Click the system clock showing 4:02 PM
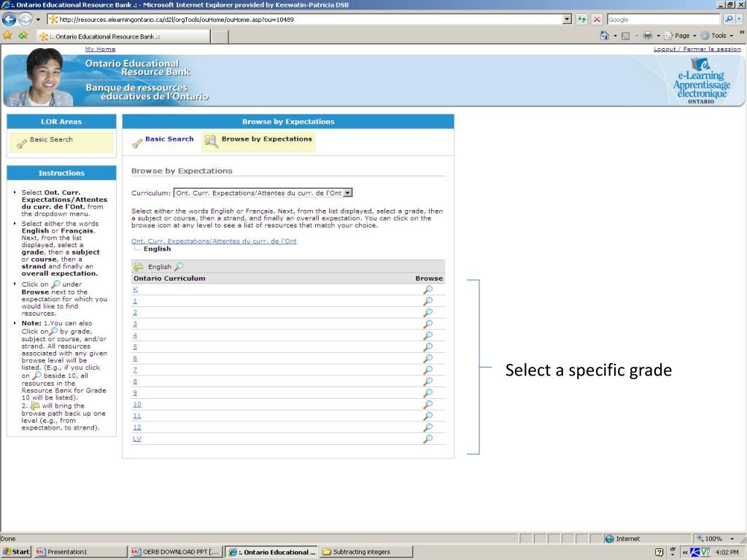 (727, 552)
